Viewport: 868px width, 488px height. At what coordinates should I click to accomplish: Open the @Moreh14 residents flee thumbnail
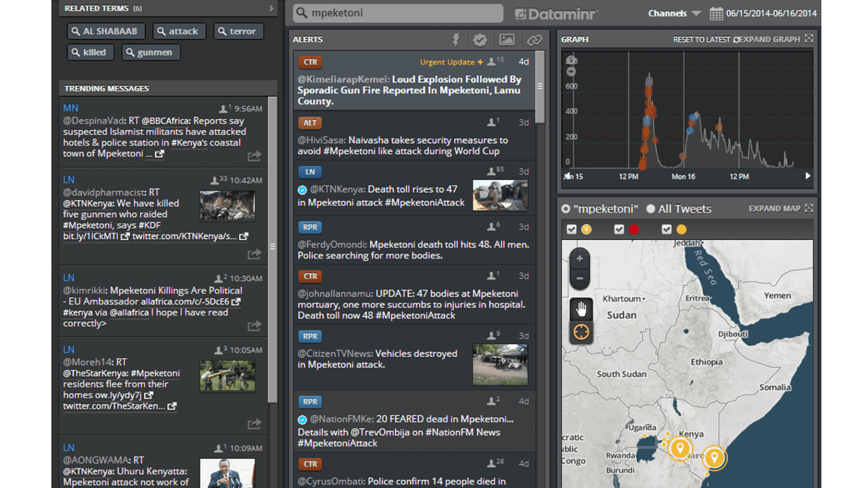point(227,376)
